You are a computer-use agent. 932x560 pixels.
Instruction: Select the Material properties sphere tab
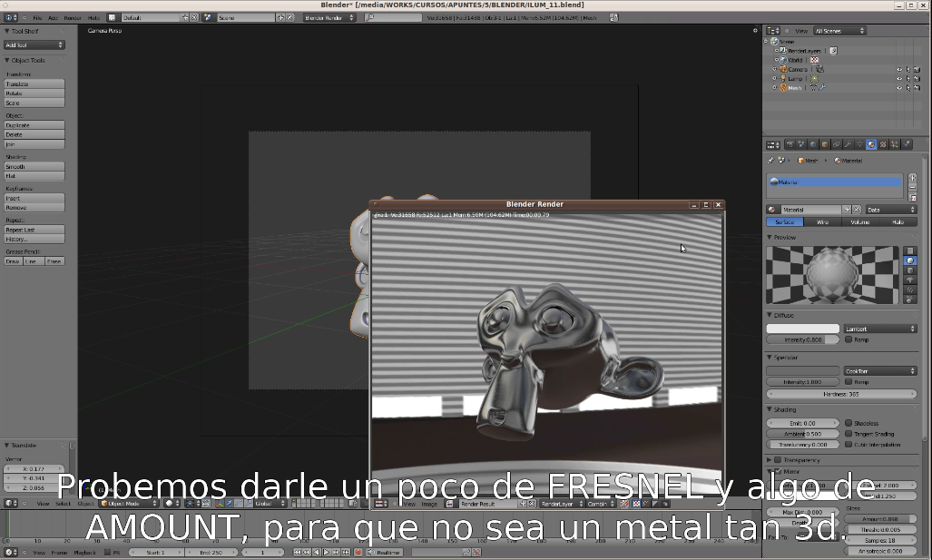click(x=871, y=144)
